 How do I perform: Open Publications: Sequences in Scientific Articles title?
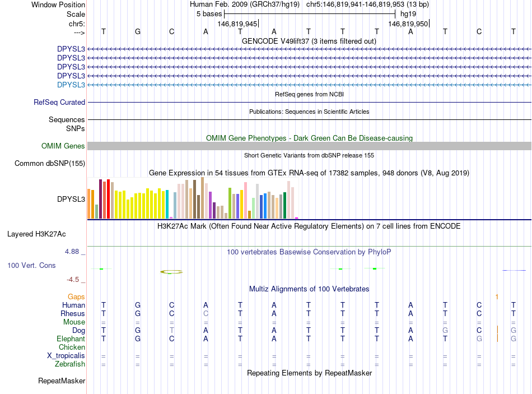coord(309,112)
